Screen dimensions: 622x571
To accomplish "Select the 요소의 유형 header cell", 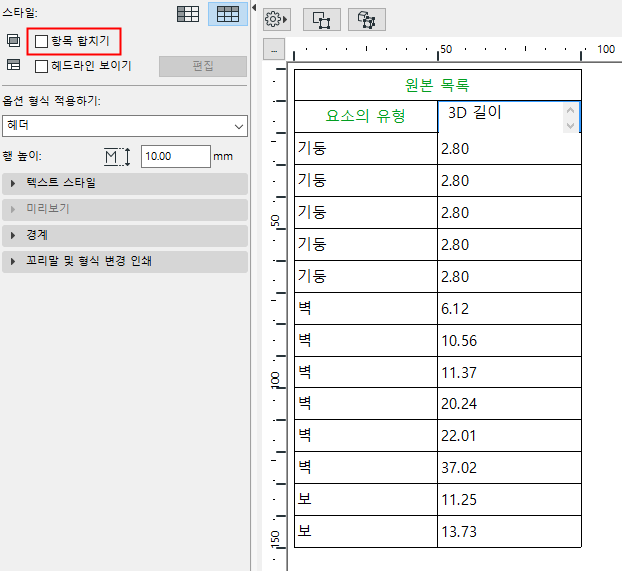I will (366, 116).
